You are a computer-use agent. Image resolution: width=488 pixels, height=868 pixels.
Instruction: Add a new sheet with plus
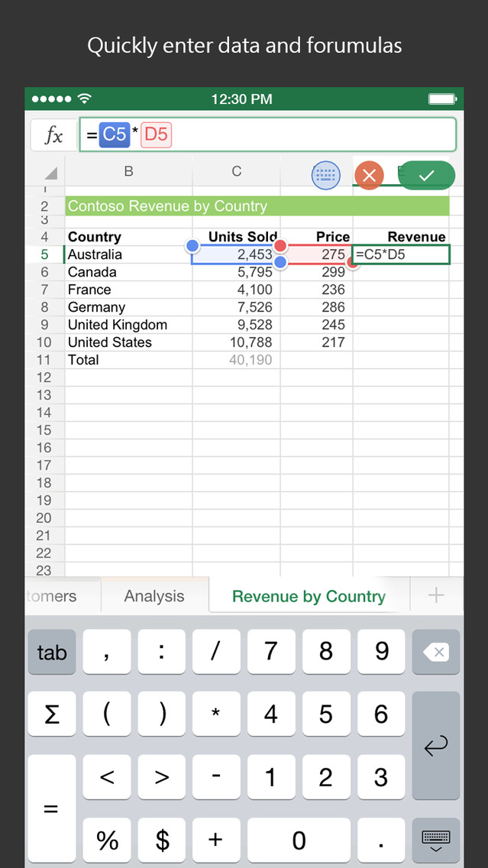436,596
